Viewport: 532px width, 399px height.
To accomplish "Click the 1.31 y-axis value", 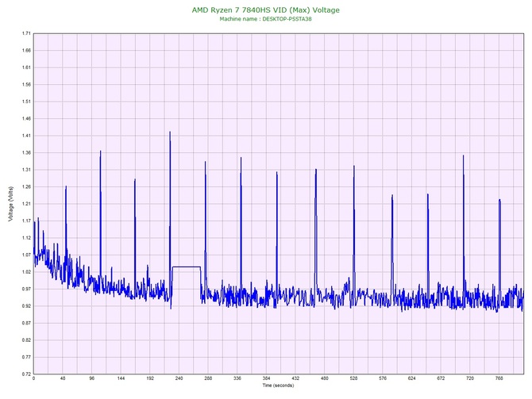I will 26,170.
